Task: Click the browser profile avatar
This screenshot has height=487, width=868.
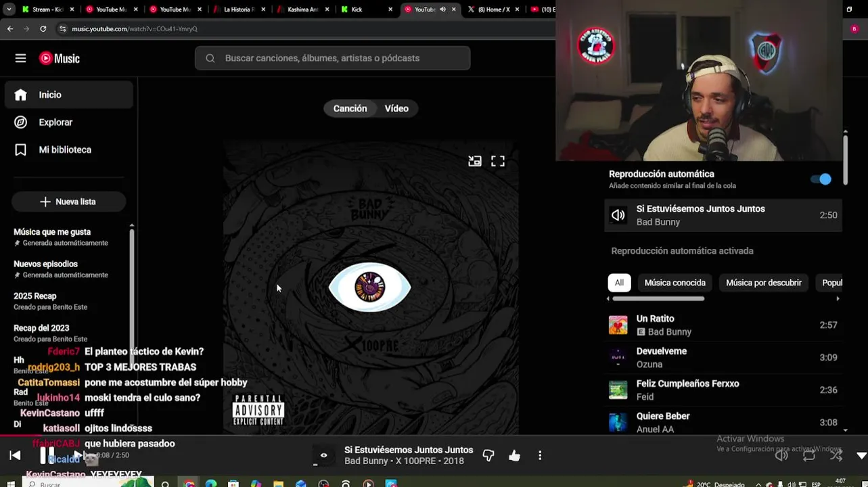Action: coord(854,28)
